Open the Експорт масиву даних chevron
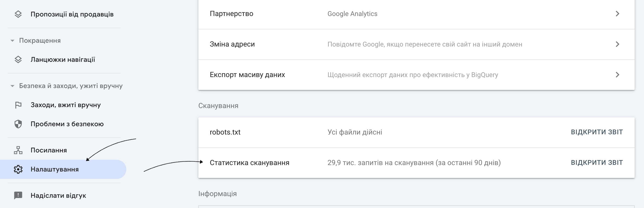 617,75
